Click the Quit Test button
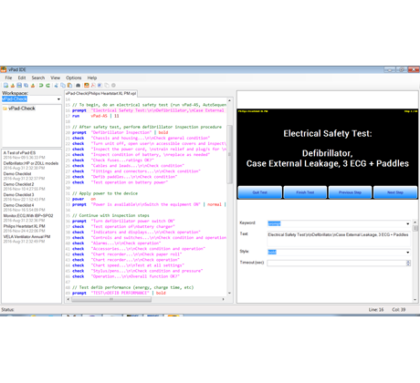420x383 pixels. [x=260, y=192]
